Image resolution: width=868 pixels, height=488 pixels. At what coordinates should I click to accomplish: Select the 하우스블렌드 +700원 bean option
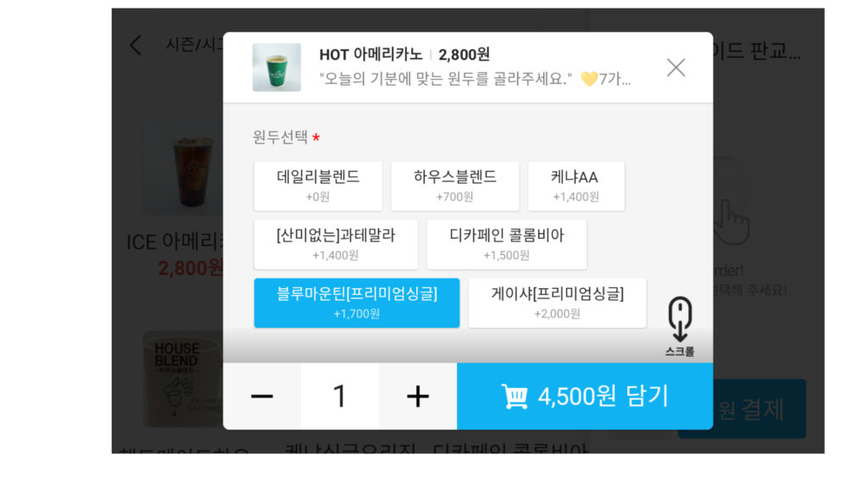[x=455, y=186]
